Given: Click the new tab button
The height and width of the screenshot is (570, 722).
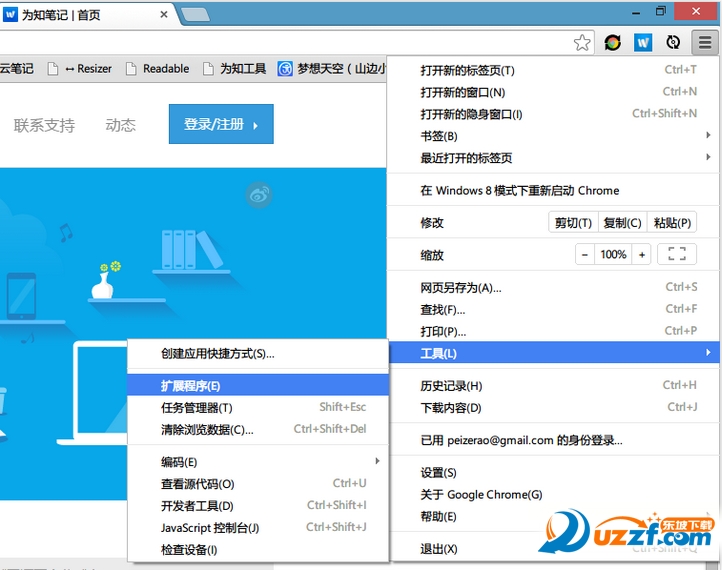Looking at the screenshot, I should pos(195,15).
